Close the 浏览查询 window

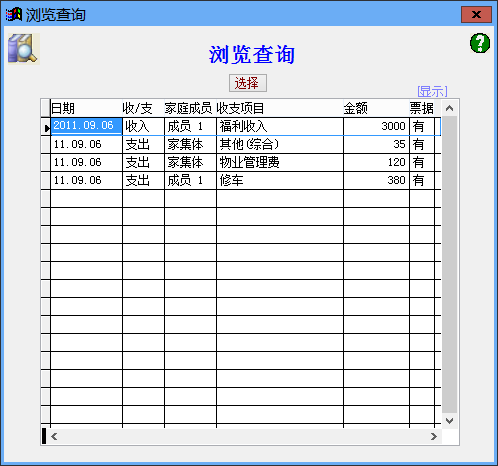[476, 15]
